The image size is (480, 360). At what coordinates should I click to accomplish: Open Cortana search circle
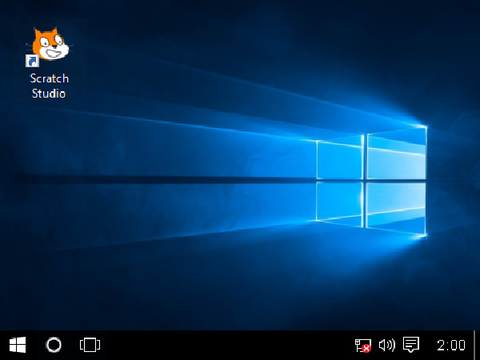pyautogui.click(x=54, y=345)
